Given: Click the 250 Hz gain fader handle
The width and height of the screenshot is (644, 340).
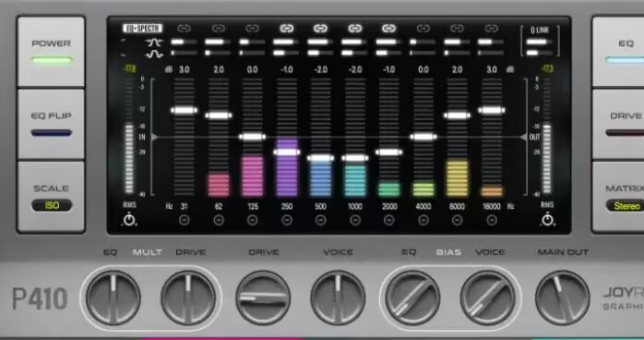Looking at the screenshot, I should pyautogui.click(x=287, y=152).
